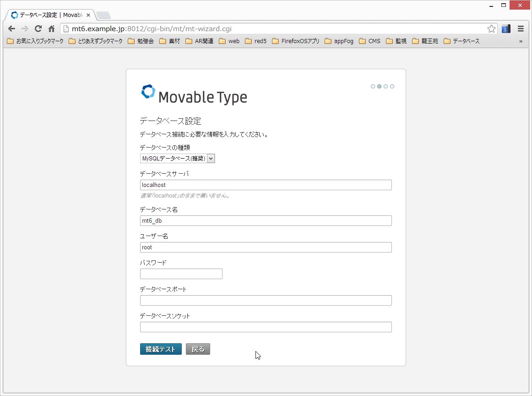
Task: Open the FirefoxOSアプリ bookmark folder
Action: tap(296, 41)
